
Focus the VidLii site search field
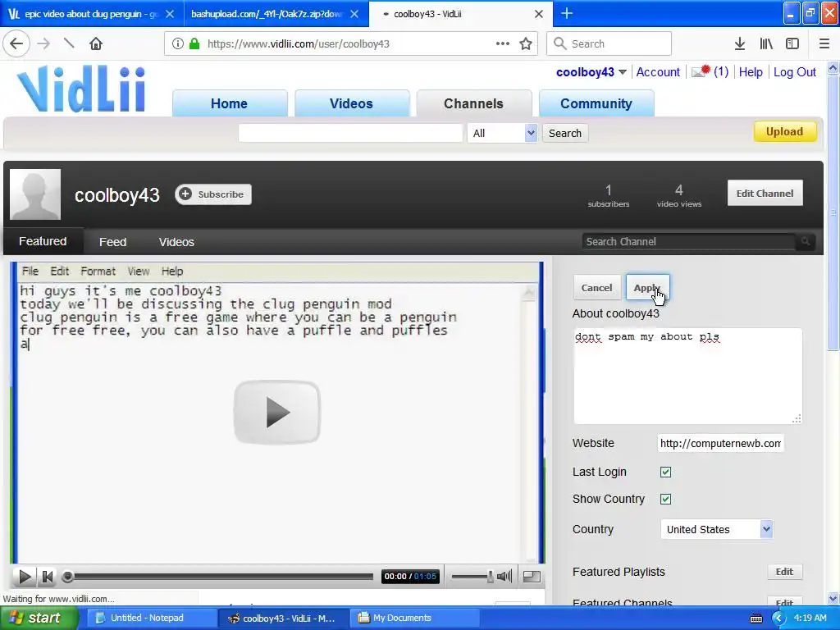point(350,133)
